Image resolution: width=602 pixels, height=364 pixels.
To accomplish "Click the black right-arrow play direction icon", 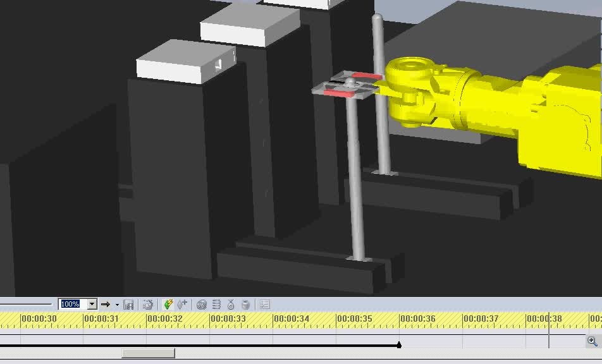I will 106,304.
